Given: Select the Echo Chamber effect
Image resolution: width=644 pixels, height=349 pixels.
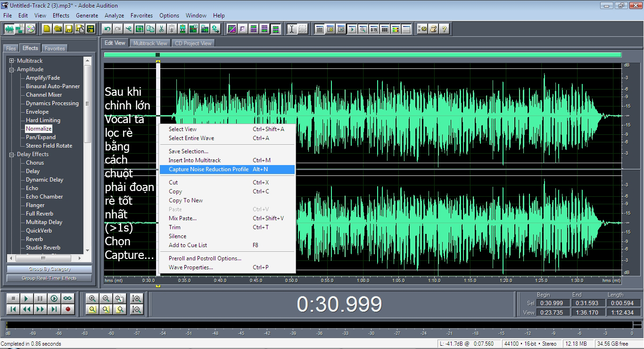Looking at the screenshot, I should pos(44,197).
